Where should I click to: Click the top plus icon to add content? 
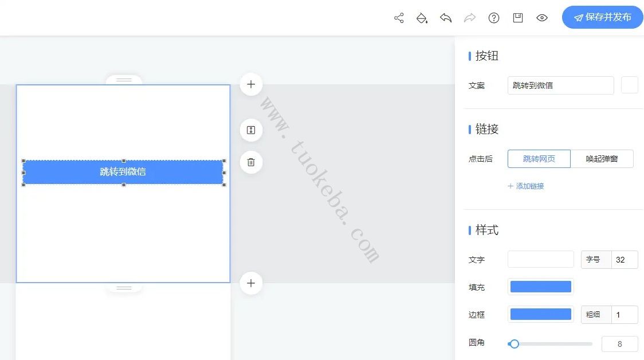(250, 84)
